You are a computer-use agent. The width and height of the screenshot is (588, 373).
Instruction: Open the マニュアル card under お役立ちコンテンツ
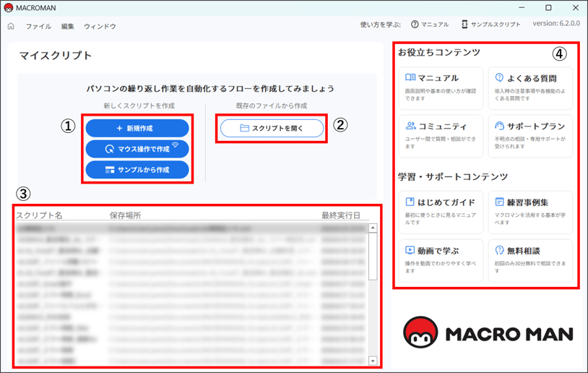(441, 88)
